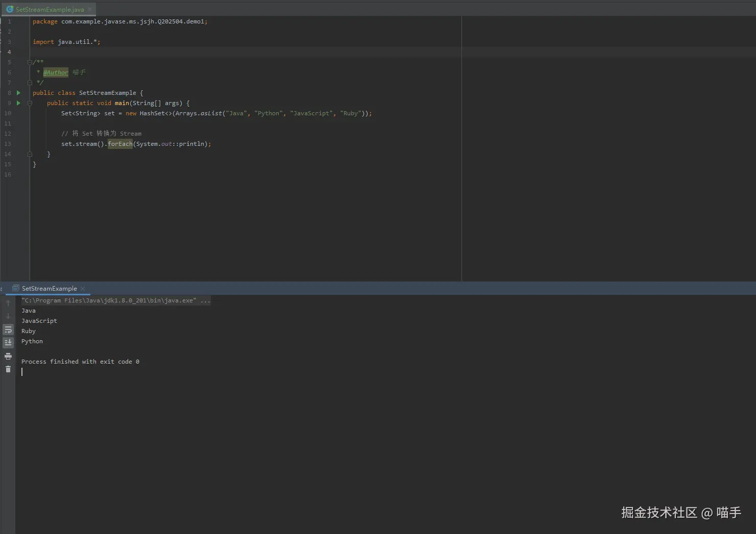
Task: Collapse the Javadoc comment at line 5
Action: pyautogui.click(x=30, y=62)
